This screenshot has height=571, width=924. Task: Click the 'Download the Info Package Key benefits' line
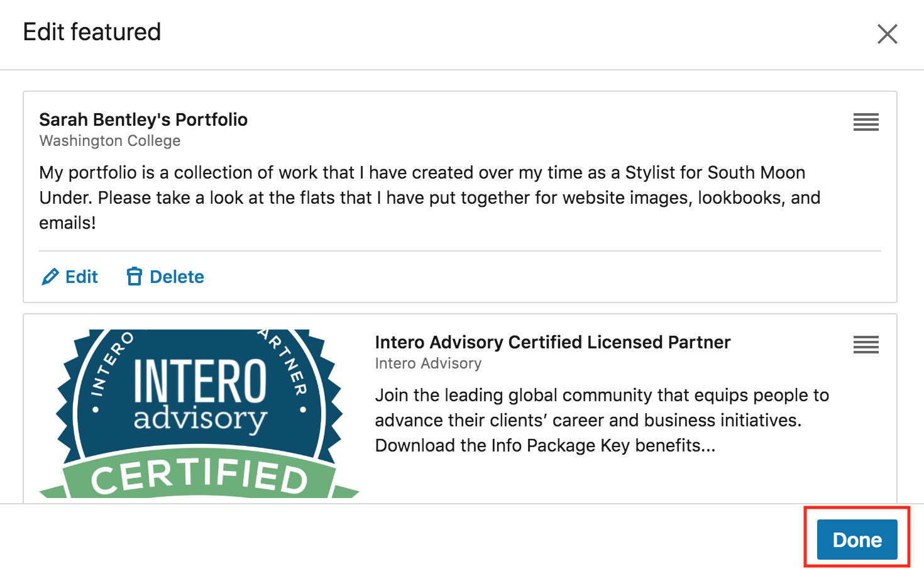click(545, 446)
